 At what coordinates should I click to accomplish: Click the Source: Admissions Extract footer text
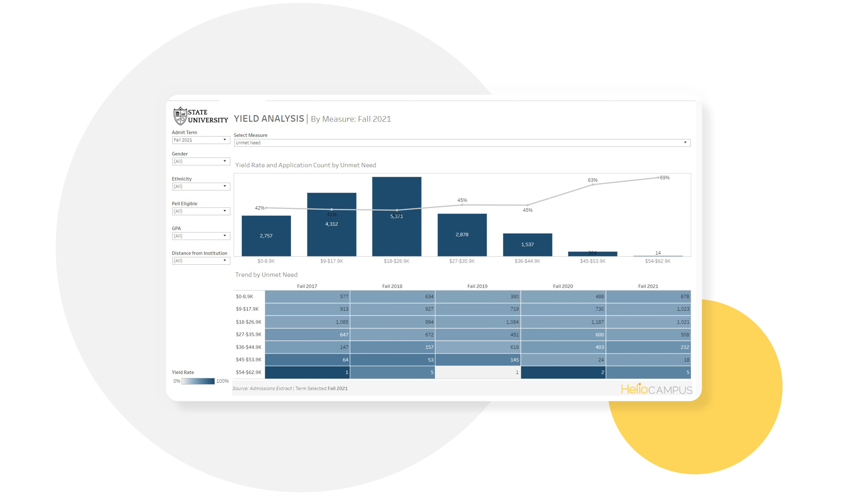click(262, 389)
